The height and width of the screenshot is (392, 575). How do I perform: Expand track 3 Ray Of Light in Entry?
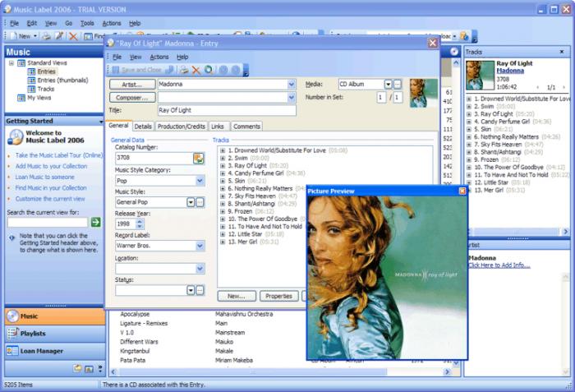[223, 165]
